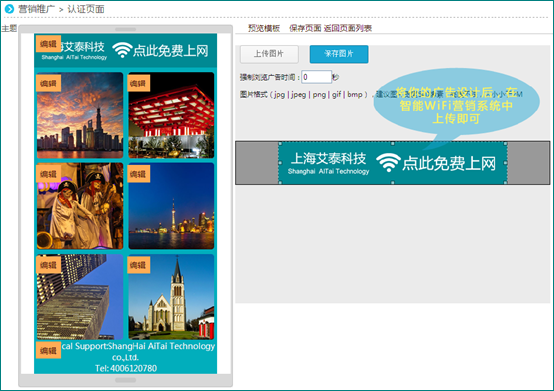Click 编辑 tag on pirate costume photo
The image size is (554, 391).
tap(48, 174)
